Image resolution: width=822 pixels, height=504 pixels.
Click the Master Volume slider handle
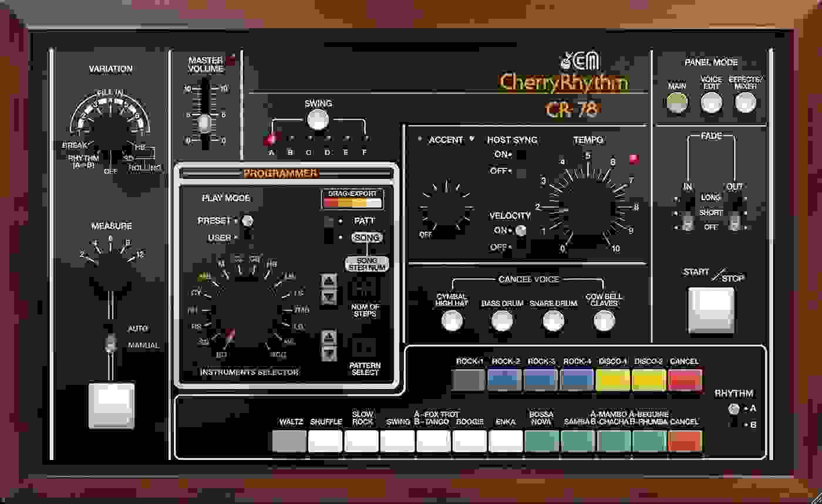[x=205, y=123]
